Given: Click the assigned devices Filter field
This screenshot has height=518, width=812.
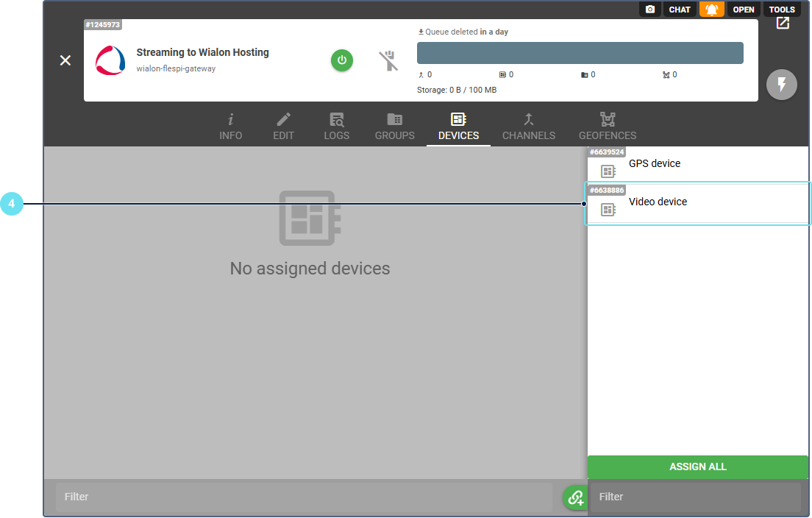Looking at the screenshot, I should coord(304,497).
